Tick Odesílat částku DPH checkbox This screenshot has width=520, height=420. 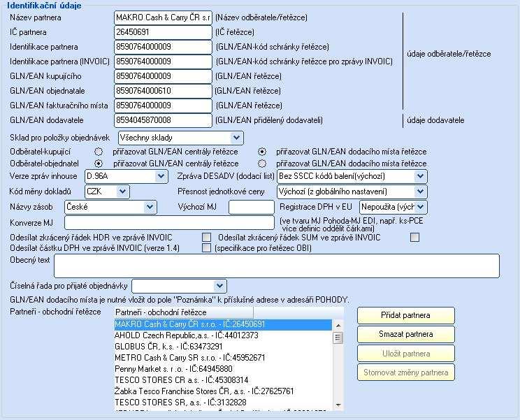207,248
